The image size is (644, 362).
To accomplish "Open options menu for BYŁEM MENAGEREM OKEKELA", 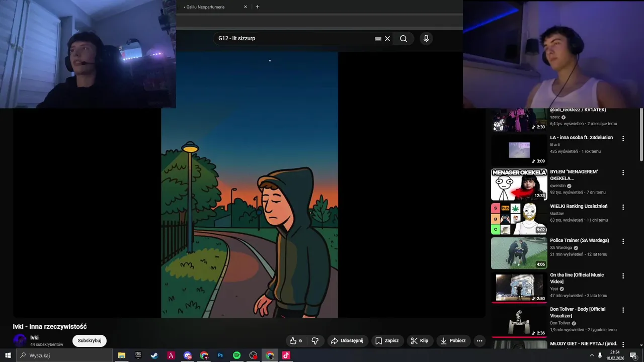I will [x=623, y=172].
